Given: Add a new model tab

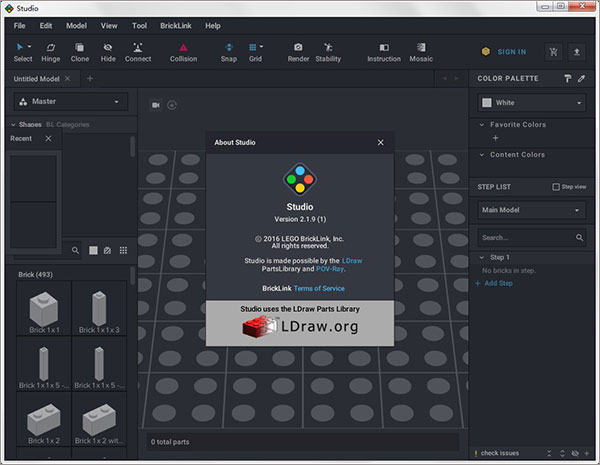Looking at the screenshot, I should click(x=90, y=78).
